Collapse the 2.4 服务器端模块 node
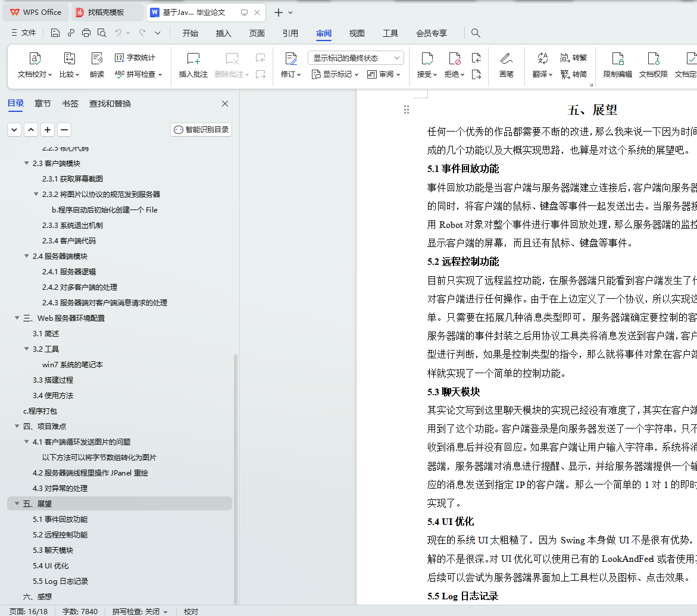The image size is (697, 616). [x=27, y=256]
